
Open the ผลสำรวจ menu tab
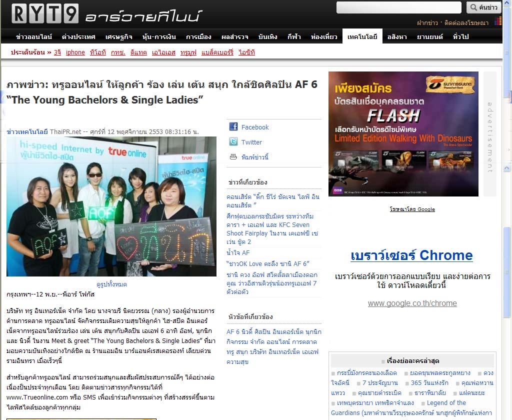point(235,36)
